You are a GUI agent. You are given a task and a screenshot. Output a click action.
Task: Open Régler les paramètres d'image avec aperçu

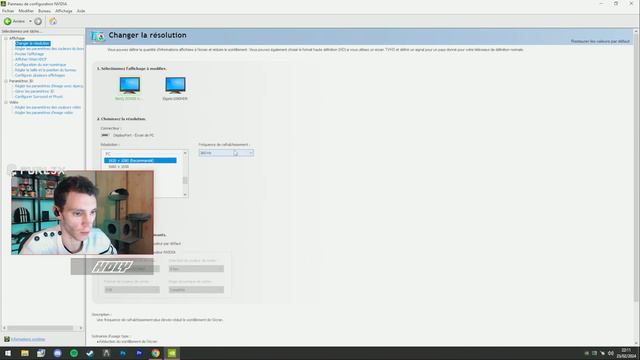tap(49, 86)
